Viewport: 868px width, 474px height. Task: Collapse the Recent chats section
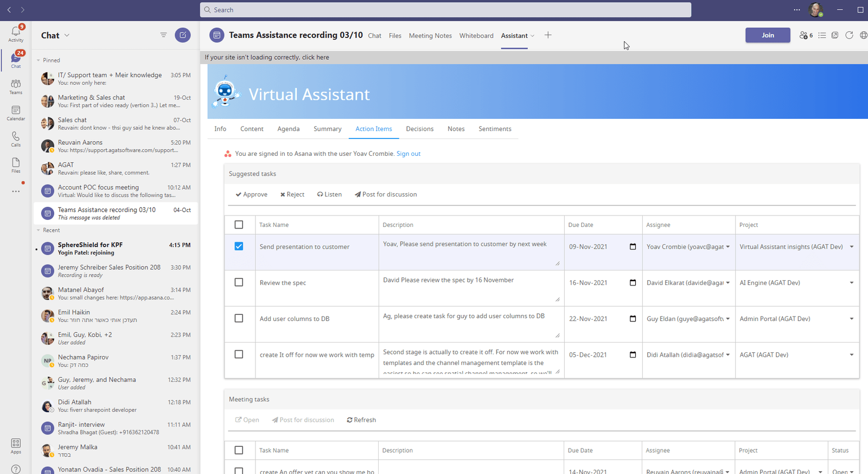tap(39, 230)
